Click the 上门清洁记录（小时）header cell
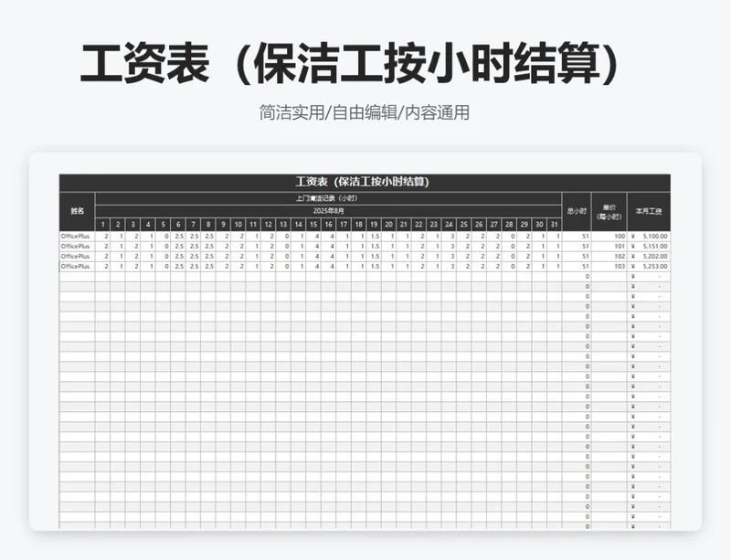731x560 pixels. pos(328,198)
